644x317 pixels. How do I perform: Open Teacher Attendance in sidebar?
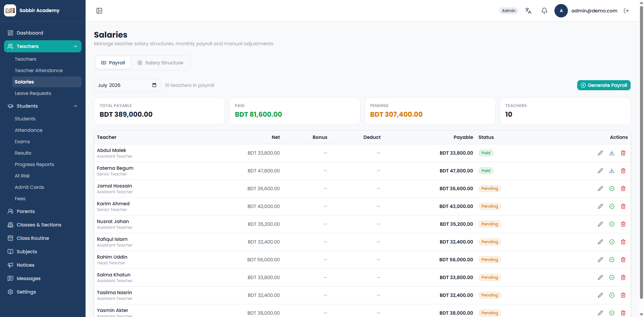(47, 70)
